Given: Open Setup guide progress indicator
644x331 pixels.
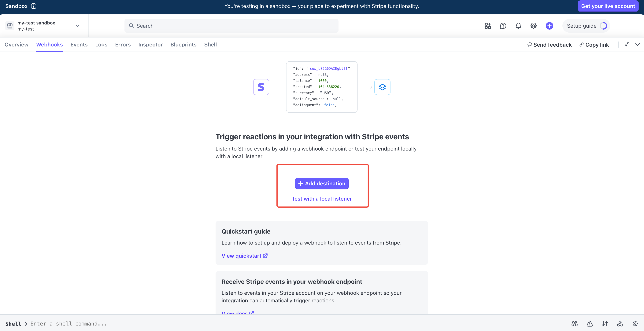Looking at the screenshot, I should coord(586,26).
